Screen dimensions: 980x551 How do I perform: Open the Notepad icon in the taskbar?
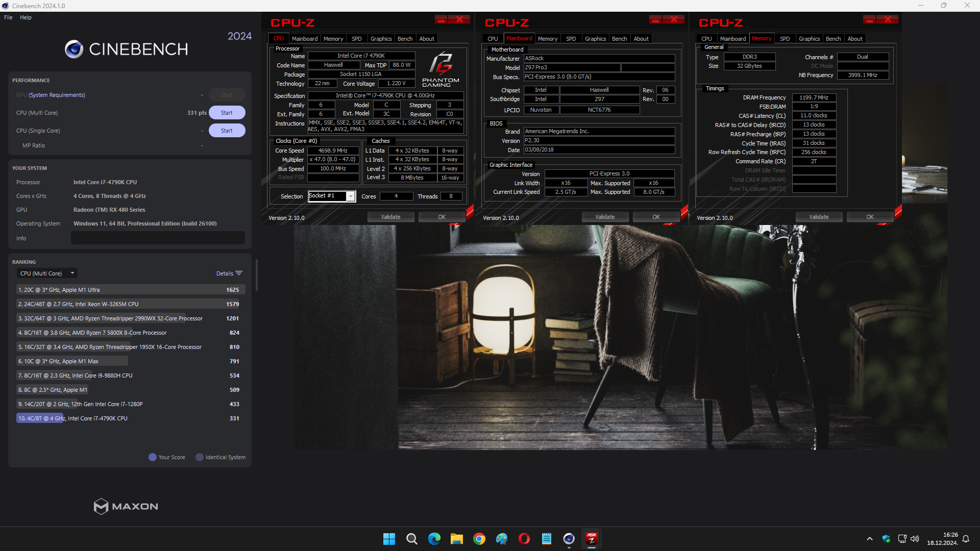point(546,539)
